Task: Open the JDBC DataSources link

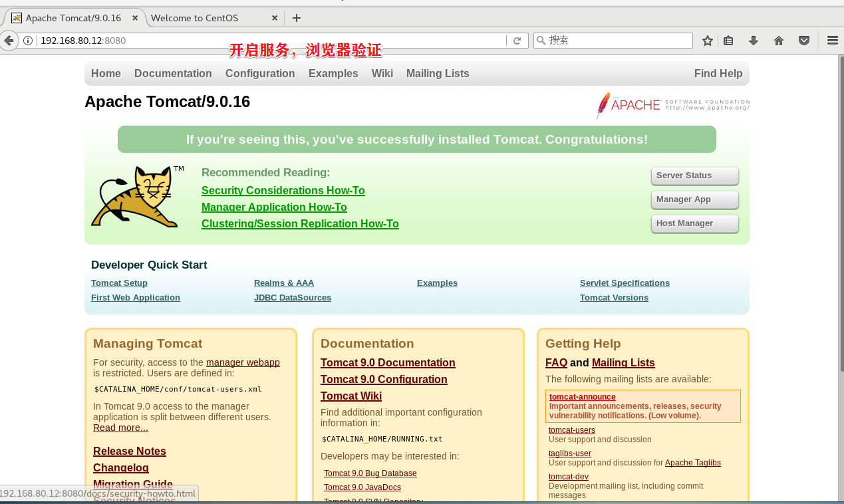Action: [293, 298]
